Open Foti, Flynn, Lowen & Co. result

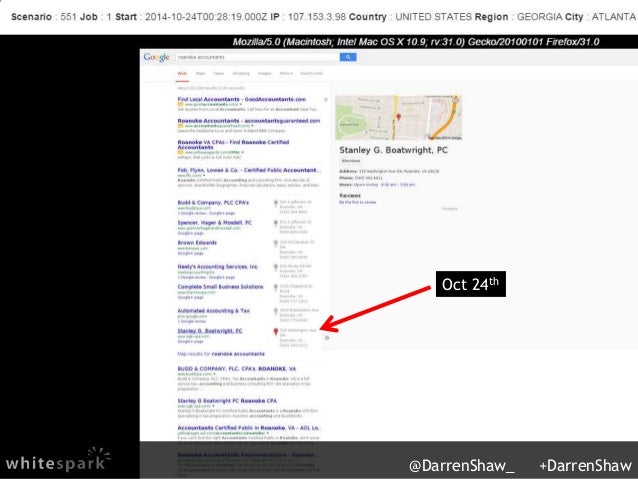click(249, 170)
